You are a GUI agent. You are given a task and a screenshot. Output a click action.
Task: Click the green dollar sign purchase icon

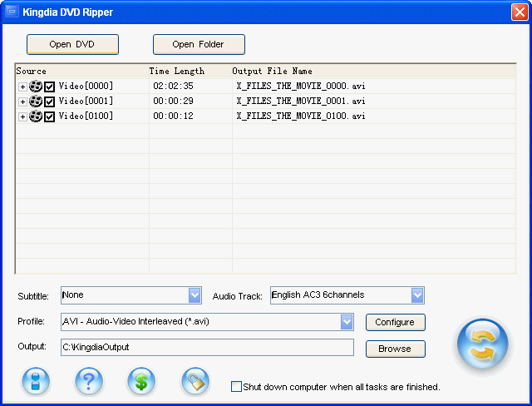pyautogui.click(x=141, y=382)
